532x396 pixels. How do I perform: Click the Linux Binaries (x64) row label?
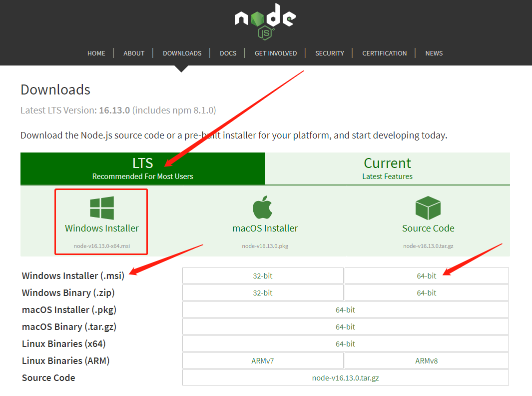pyautogui.click(x=64, y=343)
